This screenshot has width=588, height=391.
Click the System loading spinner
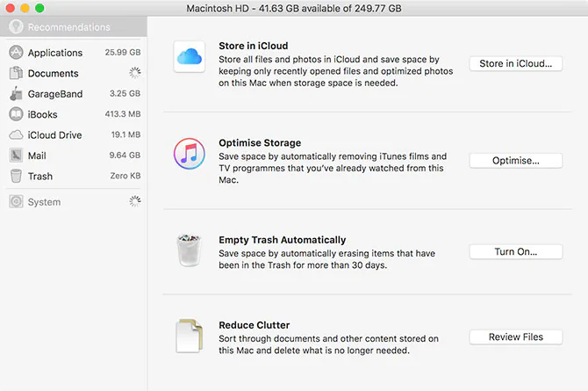click(x=135, y=201)
